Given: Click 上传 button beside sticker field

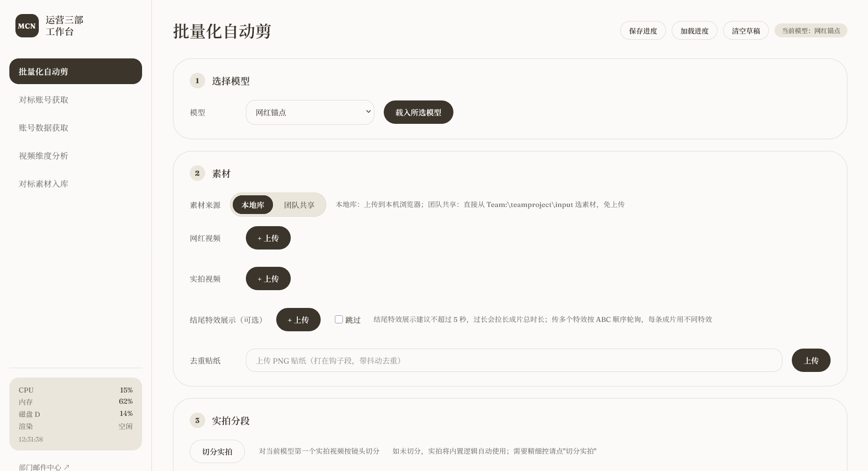Looking at the screenshot, I should click(811, 360).
